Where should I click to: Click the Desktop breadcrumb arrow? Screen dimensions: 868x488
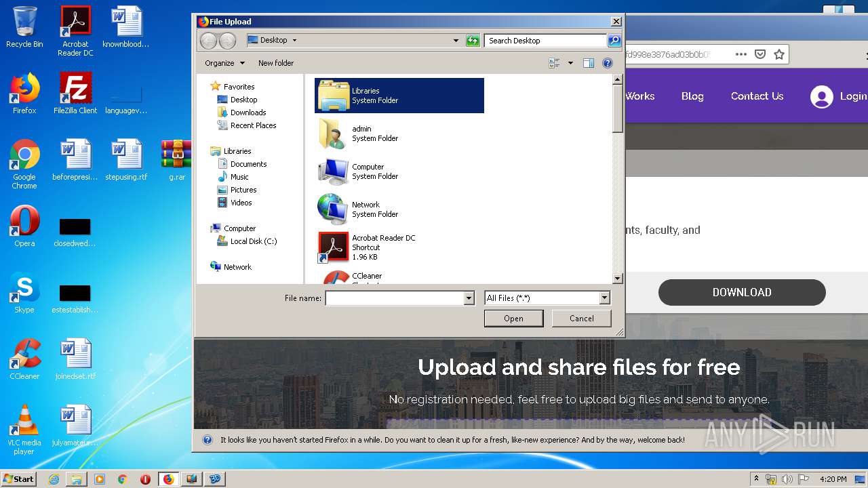coord(294,41)
